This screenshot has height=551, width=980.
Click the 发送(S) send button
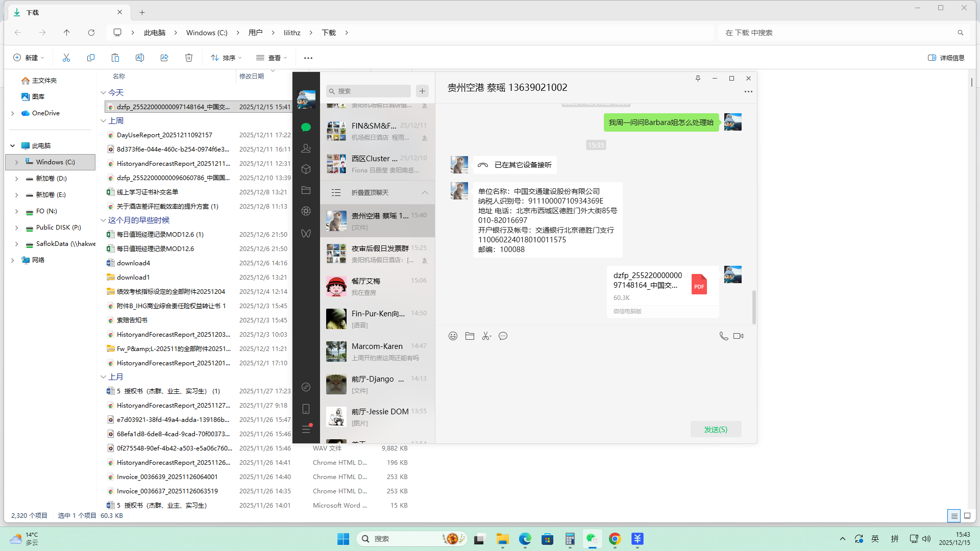[715, 429]
